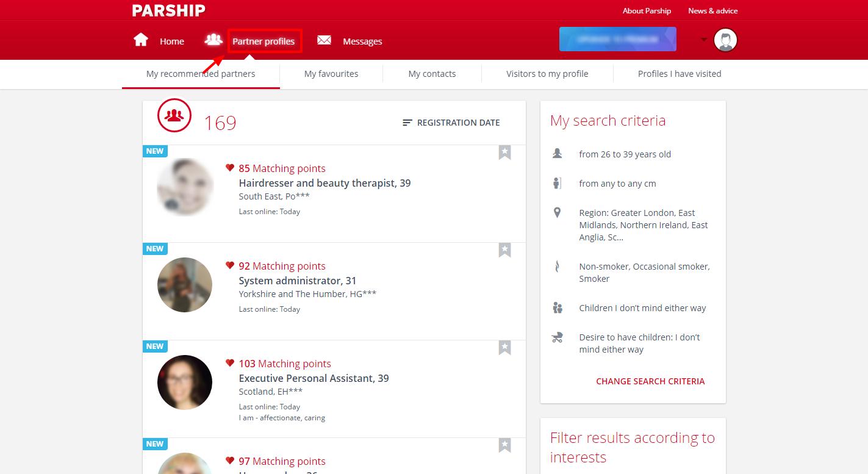Viewport: 868px width, 474px height.
Task: Click the heart icon beside 92 Matching points
Action: [230, 265]
